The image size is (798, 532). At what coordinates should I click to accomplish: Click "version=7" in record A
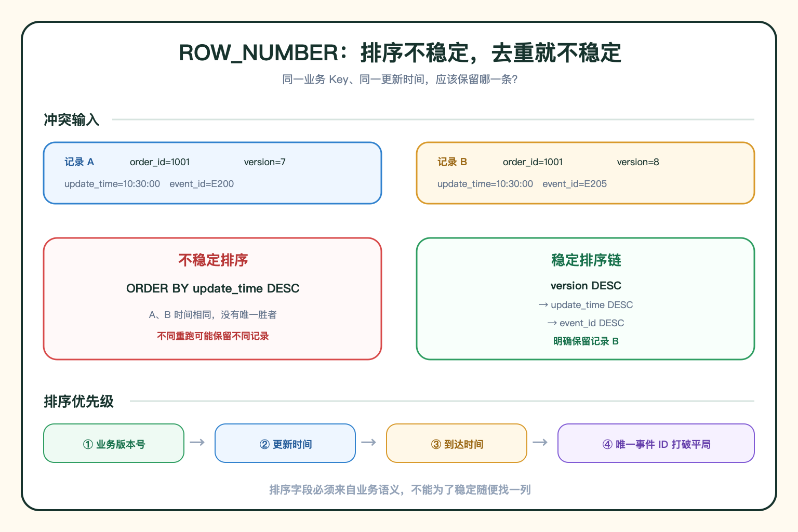click(265, 162)
